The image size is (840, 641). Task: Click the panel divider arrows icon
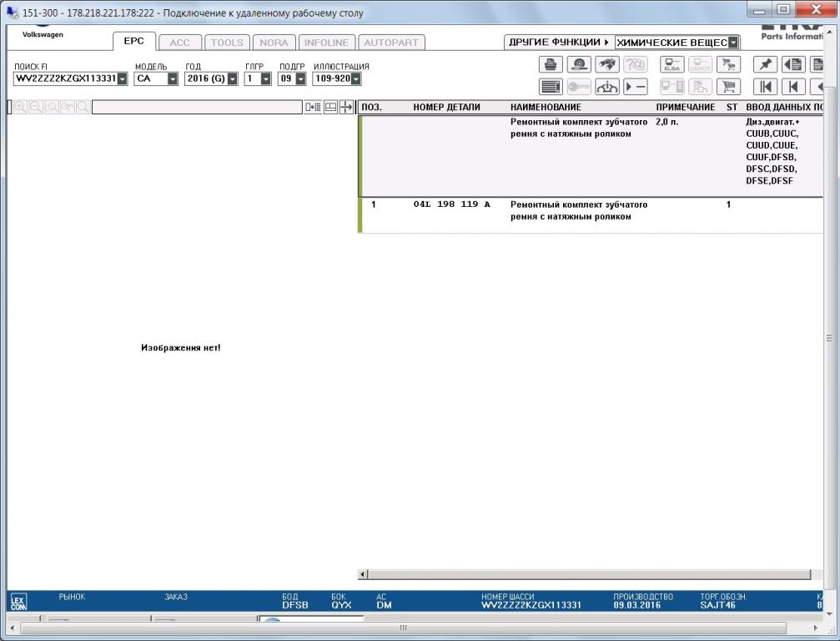[x=347, y=107]
